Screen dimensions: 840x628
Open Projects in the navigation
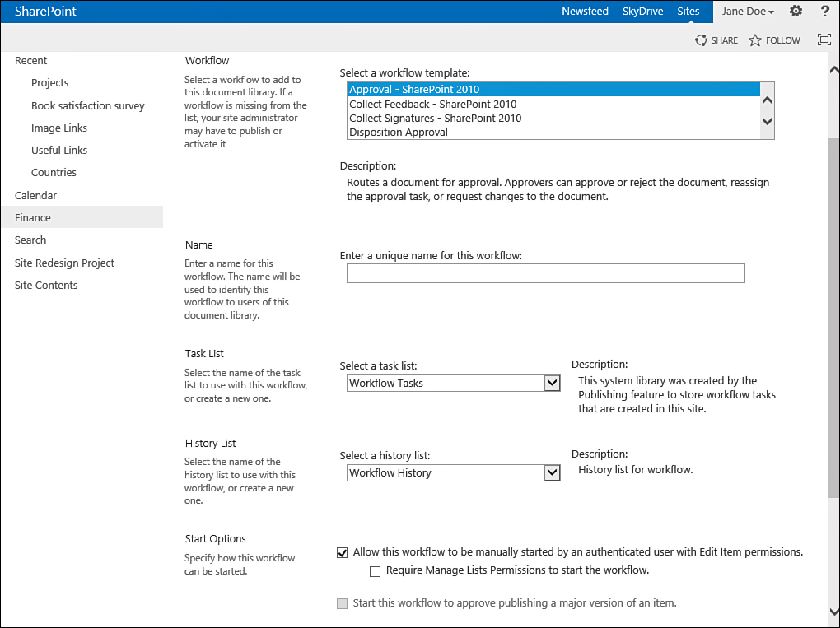pyautogui.click(x=49, y=83)
